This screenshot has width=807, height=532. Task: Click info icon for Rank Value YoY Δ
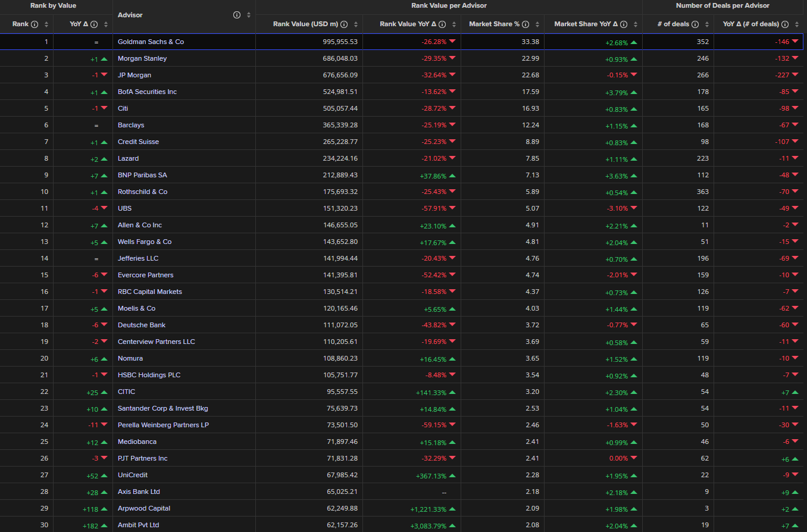443,24
